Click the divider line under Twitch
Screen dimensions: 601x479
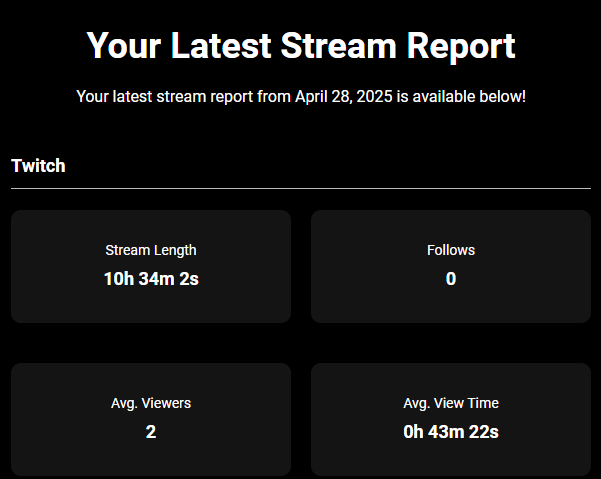300,188
